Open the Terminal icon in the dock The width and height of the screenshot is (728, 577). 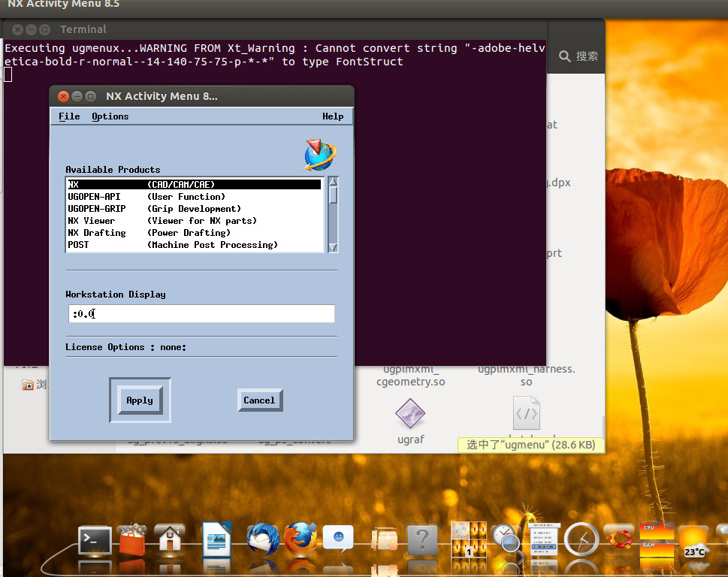click(x=95, y=540)
